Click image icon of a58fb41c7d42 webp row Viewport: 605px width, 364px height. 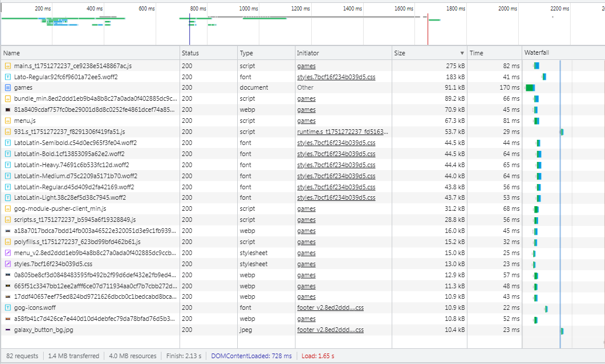point(8,319)
